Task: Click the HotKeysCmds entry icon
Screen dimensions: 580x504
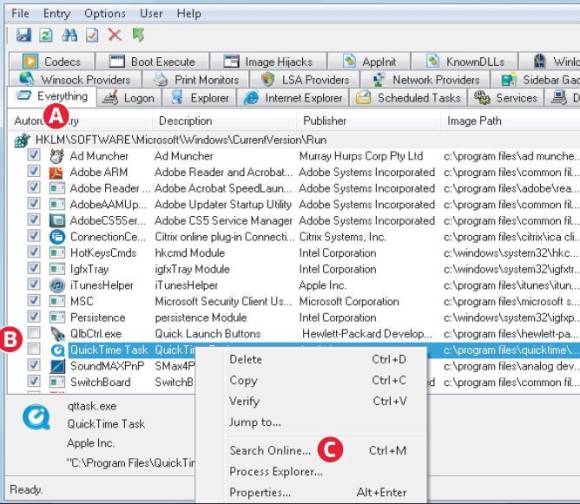Action: point(57,253)
